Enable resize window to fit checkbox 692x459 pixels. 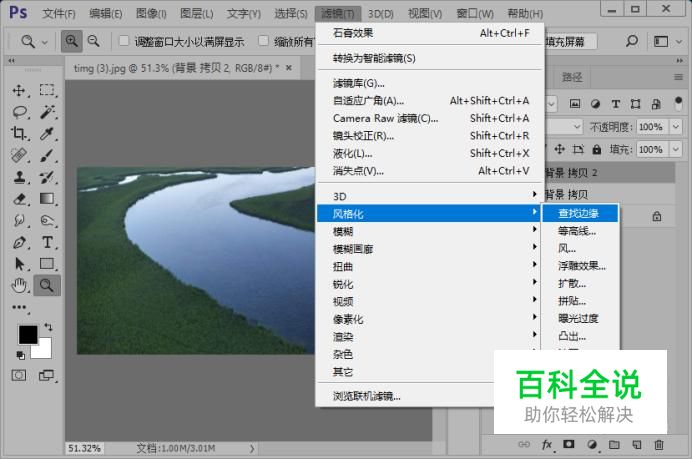point(124,41)
